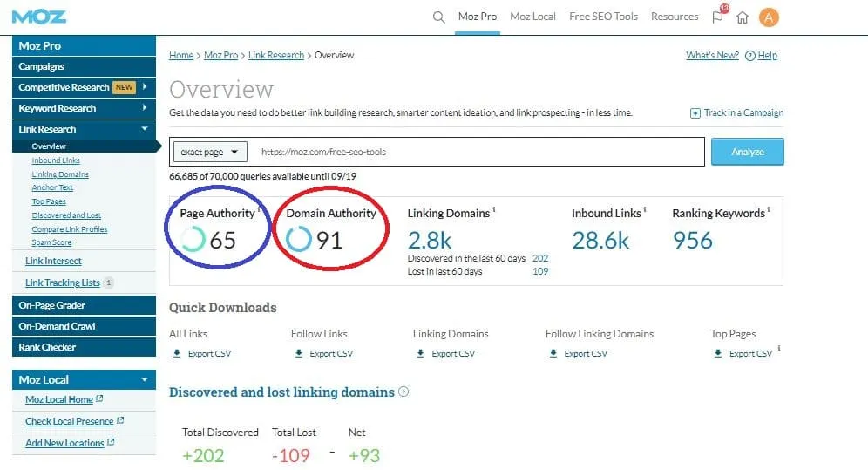Open the orange user avatar
Screen dimensions: 868x470
(x=769, y=17)
